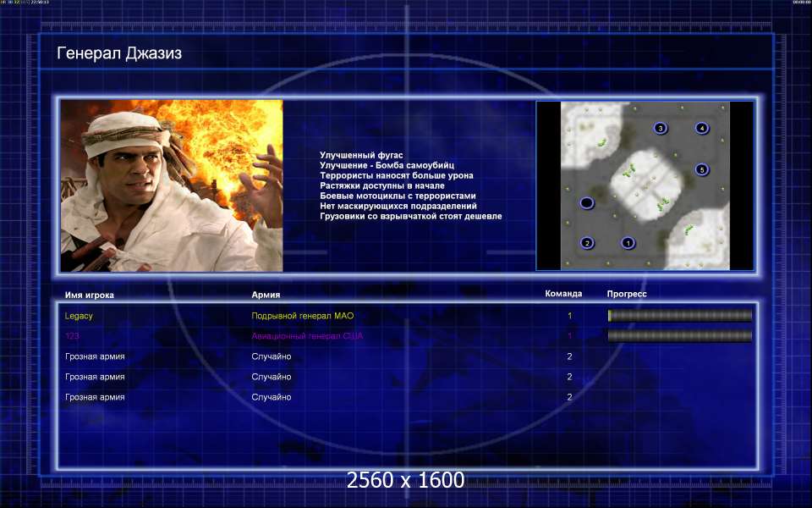Click 'Подрывной генерал МАО' army text

(303, 316)
